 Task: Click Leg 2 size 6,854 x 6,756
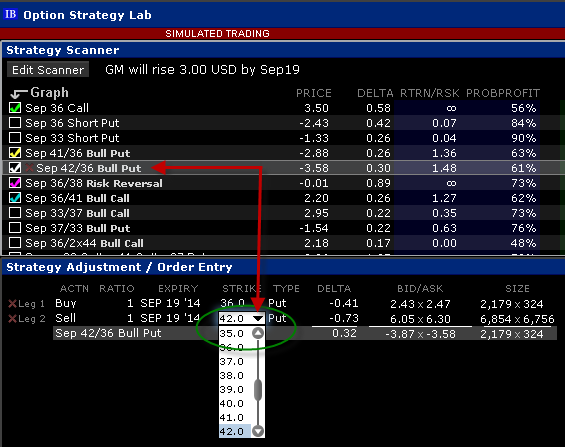pyautogui.click(x=517, y=319)
